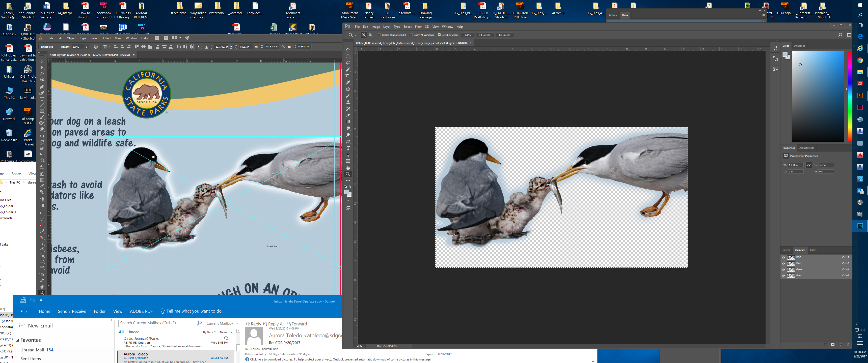868x363 pixels.
Task: Expand Illustrator's Opacity slider arrow
Action: coord(87,47)
